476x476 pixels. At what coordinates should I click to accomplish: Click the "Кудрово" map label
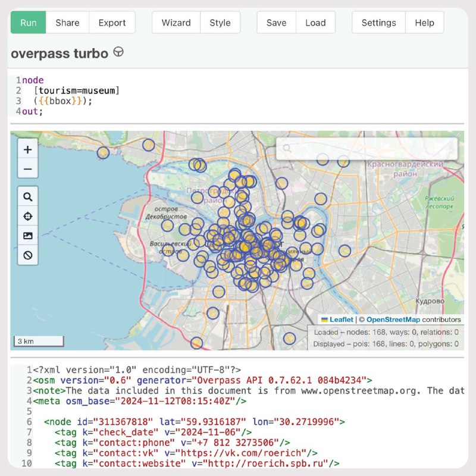(x=430, y=301)
